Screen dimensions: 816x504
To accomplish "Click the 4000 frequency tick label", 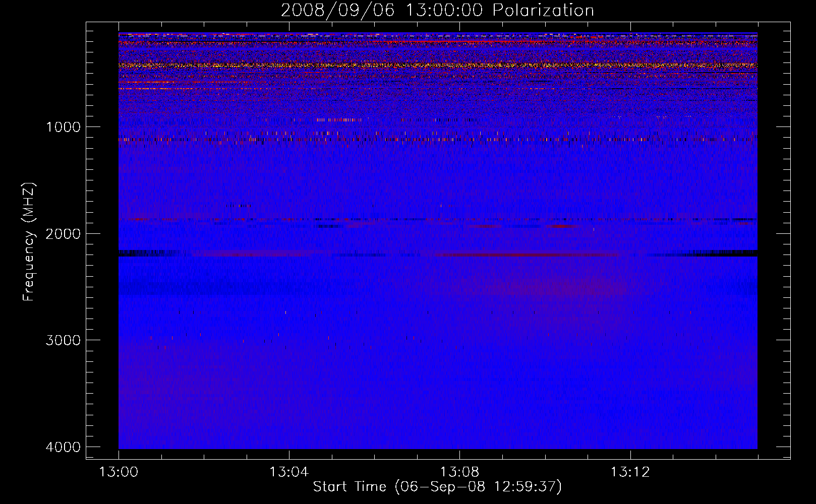I will (x=63, y=447).
